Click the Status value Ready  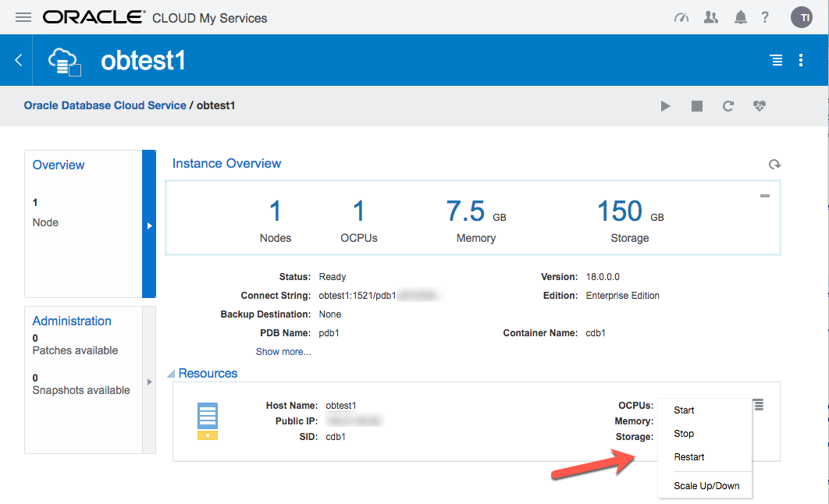point(332,277)
